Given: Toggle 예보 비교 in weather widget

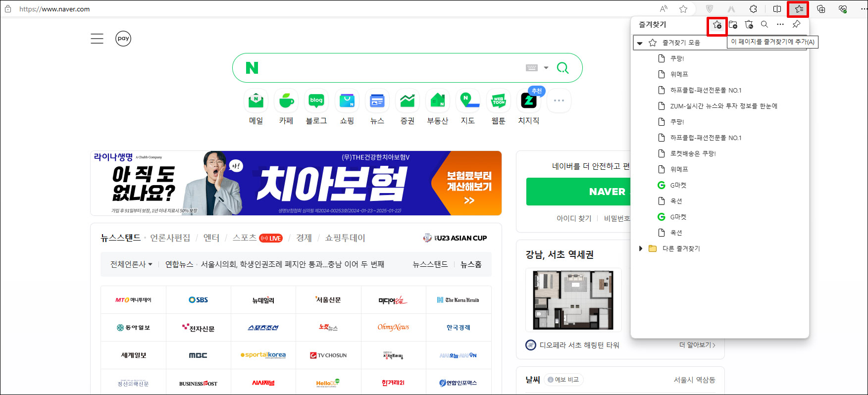Looking at the screenshot, I should tap(563, 380).
